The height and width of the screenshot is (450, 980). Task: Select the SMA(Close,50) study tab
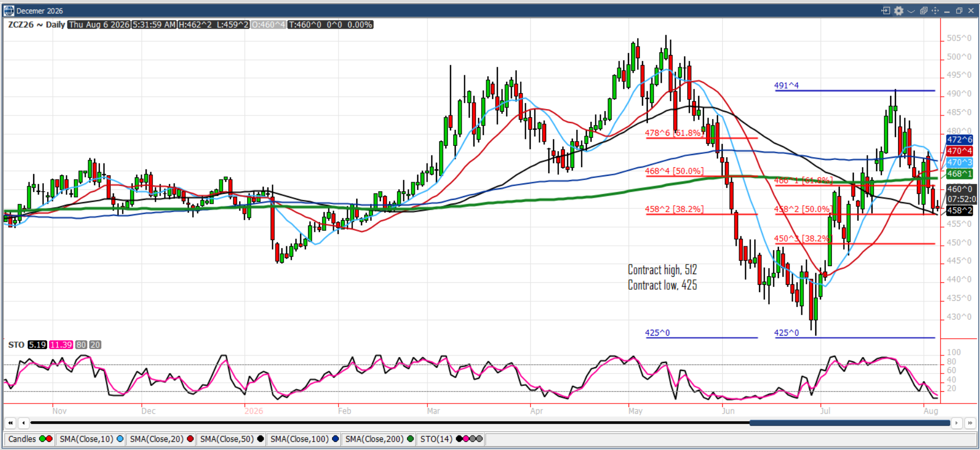tap(232, 439)
